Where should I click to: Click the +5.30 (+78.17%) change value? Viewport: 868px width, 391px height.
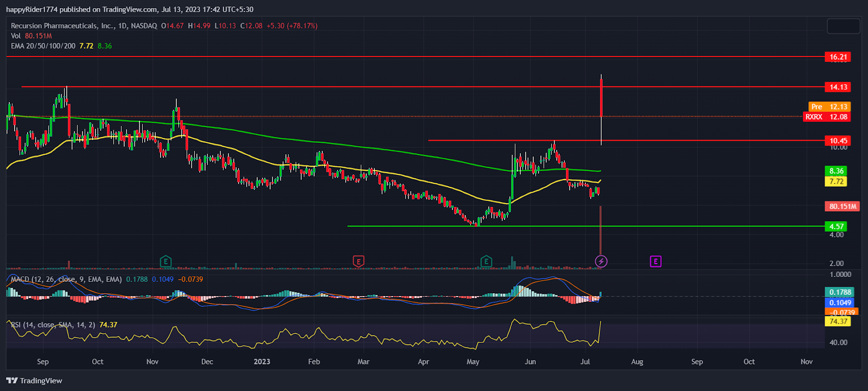[292, 26]
